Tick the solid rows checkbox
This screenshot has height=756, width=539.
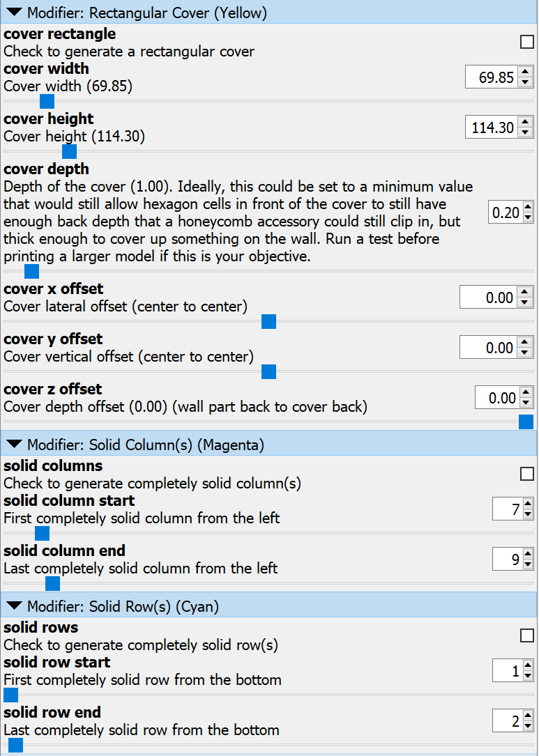pos(527,636)
